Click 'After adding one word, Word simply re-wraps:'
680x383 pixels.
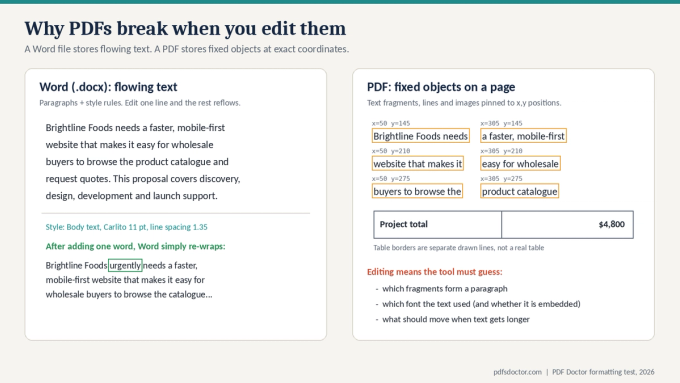(135, 246)
